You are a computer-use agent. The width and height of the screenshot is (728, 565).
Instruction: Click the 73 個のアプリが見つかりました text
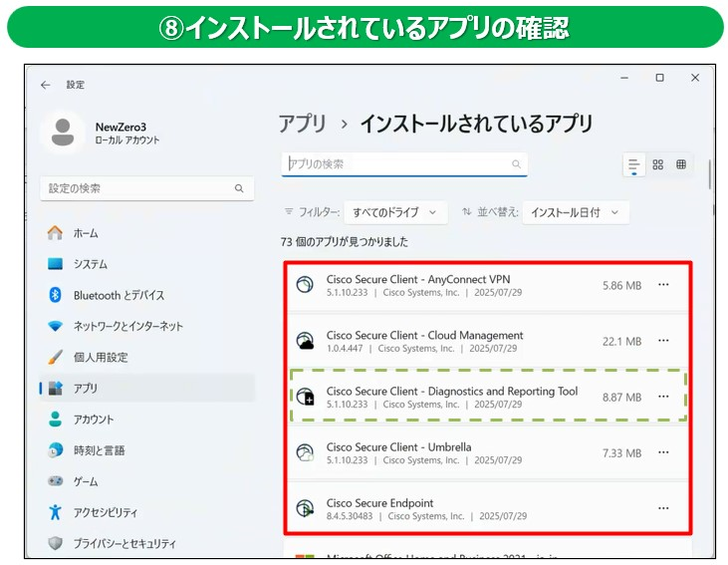345,241
